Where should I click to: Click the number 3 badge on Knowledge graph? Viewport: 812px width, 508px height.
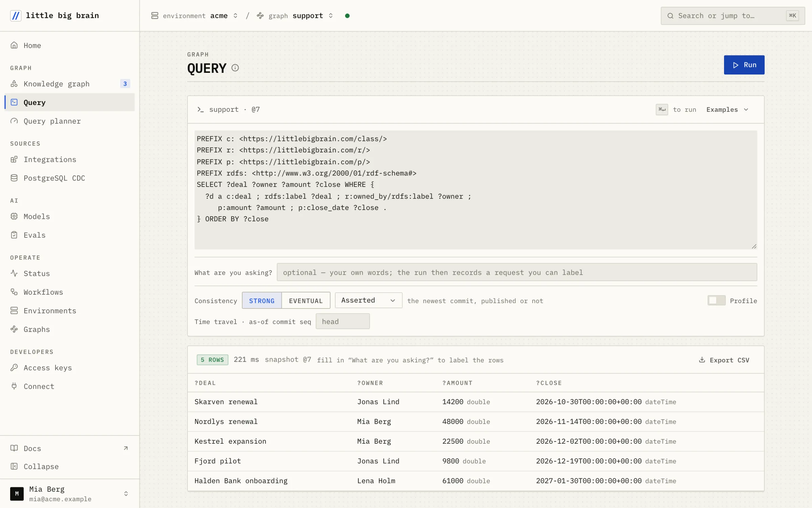125,84
